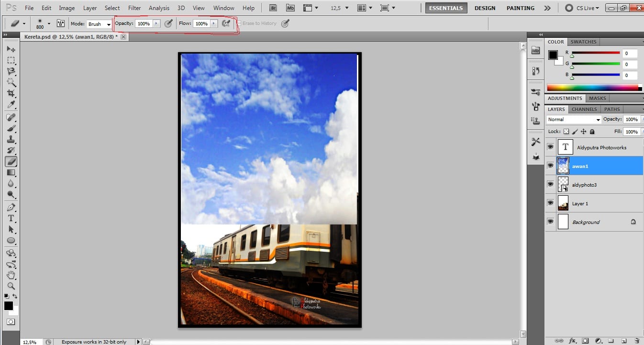Toggle the Brush panel from options bar
The width and height of the screenshot is (644, 345).
tap(61, 23)
